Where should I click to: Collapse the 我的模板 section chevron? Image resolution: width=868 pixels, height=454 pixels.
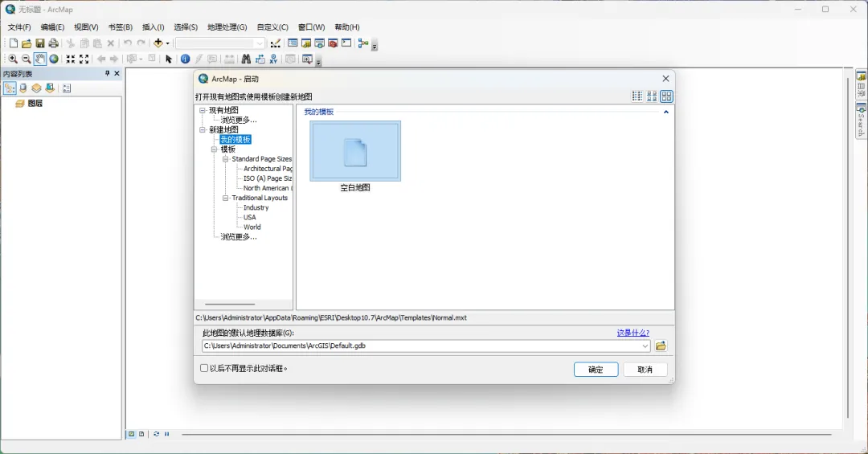[666, 112]
